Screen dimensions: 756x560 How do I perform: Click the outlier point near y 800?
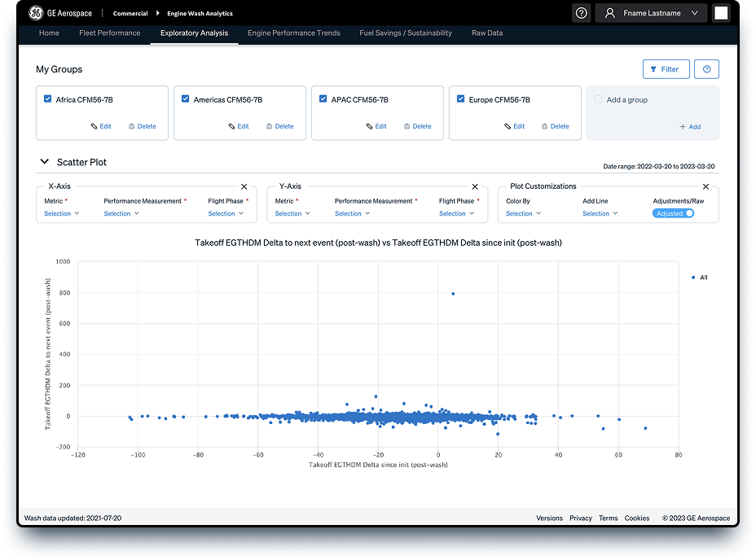click(x=453, y=294)
